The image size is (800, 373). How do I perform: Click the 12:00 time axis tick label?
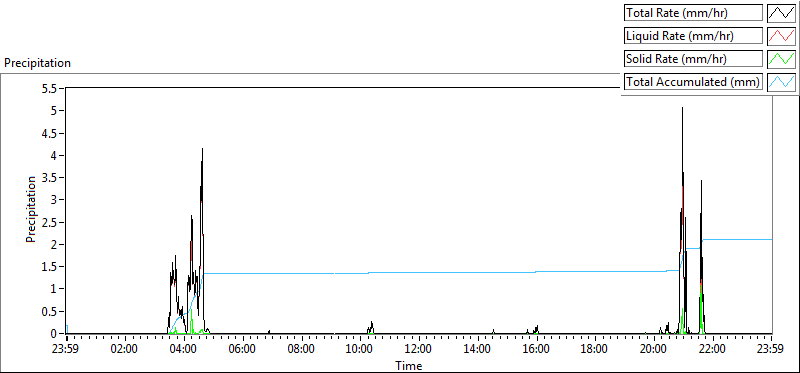tap(418, 350)
